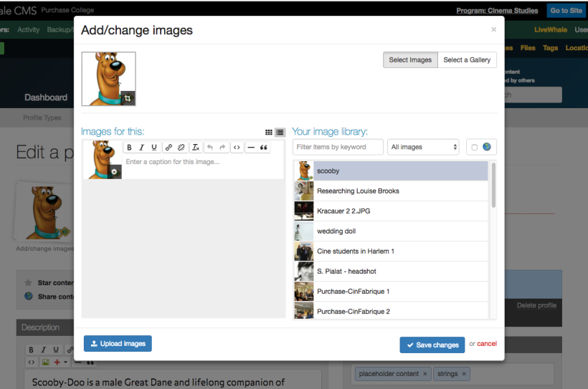
Task: Click Delete profile in the background
Action: [536, 305]
